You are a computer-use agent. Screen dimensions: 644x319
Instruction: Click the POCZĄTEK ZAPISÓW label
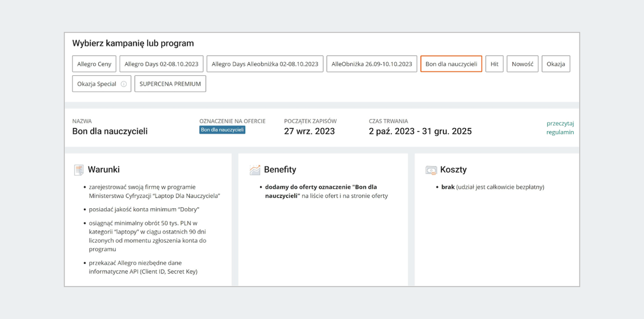coord(311,121)
